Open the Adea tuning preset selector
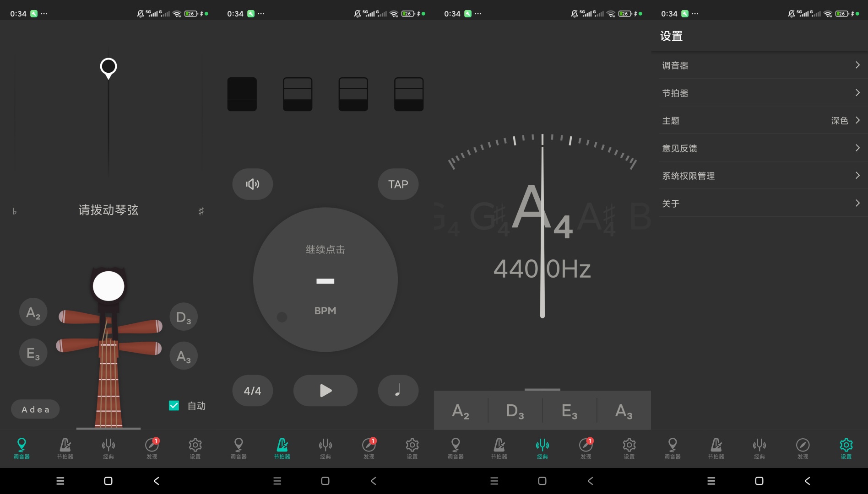Image resolution: width=868 pixels, height=494 pixels. click(x=35, y=409)
